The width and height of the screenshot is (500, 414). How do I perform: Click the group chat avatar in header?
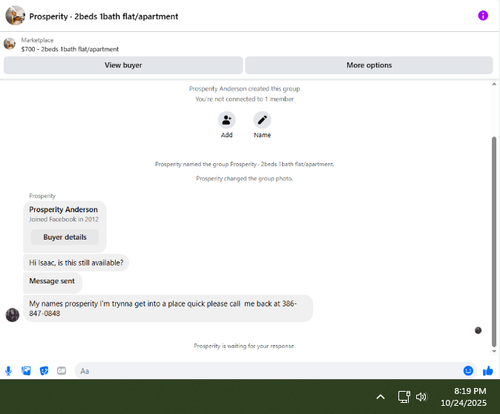point(15,16)
